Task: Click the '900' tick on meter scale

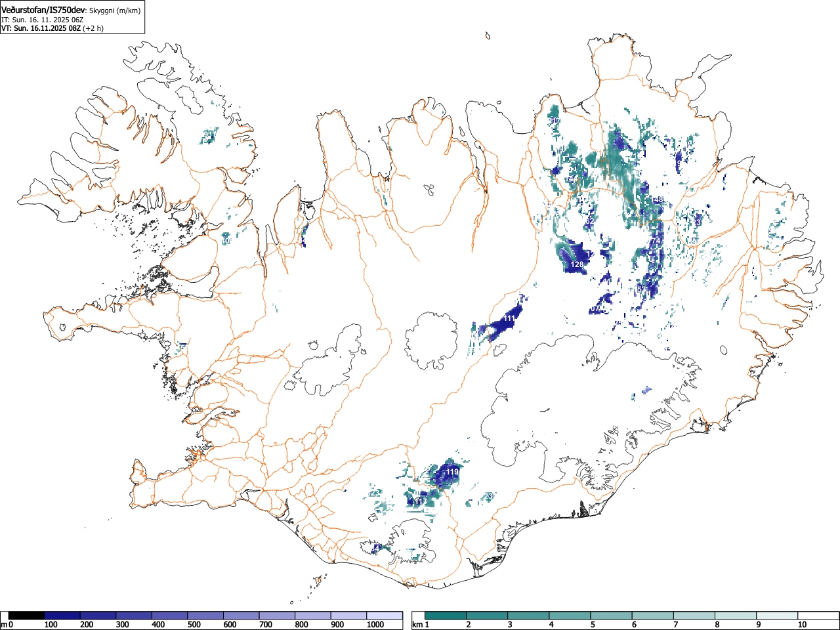Action: [x=338, y=625]
